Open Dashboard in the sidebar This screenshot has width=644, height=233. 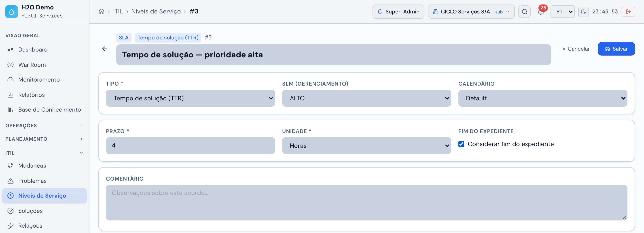44,50
